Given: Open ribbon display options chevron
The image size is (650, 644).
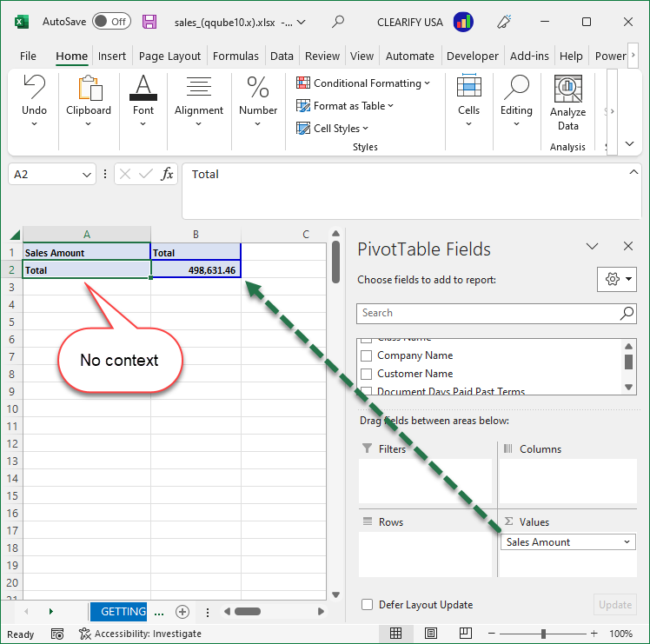Looking at the screenshot, I should click(629, 144).
